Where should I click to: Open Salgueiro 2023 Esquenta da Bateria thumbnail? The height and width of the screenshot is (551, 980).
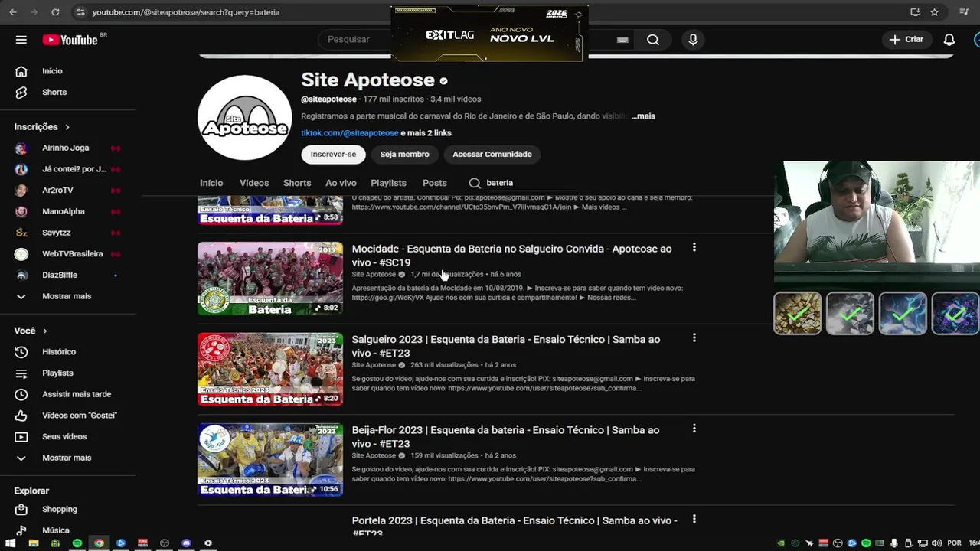coord(270,369)
